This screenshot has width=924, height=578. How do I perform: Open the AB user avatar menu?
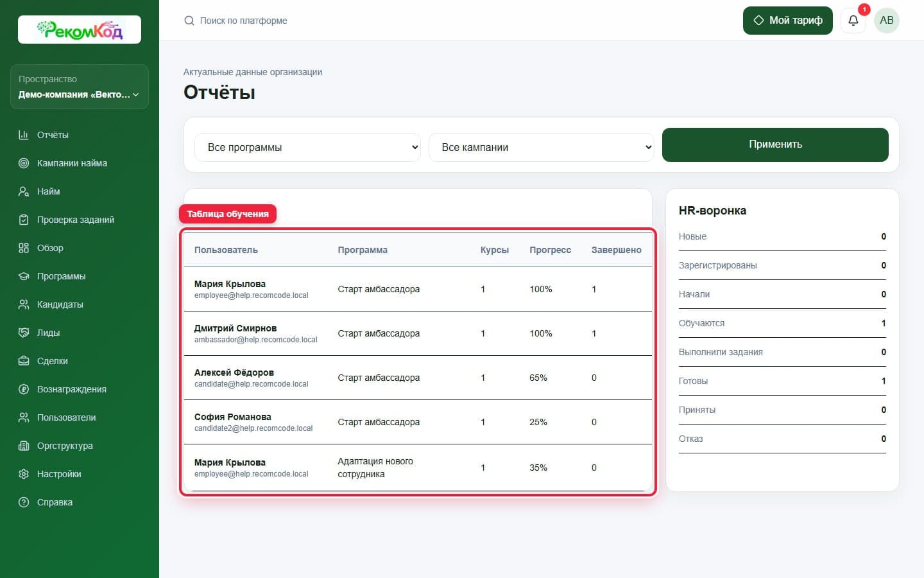(887, 21)
